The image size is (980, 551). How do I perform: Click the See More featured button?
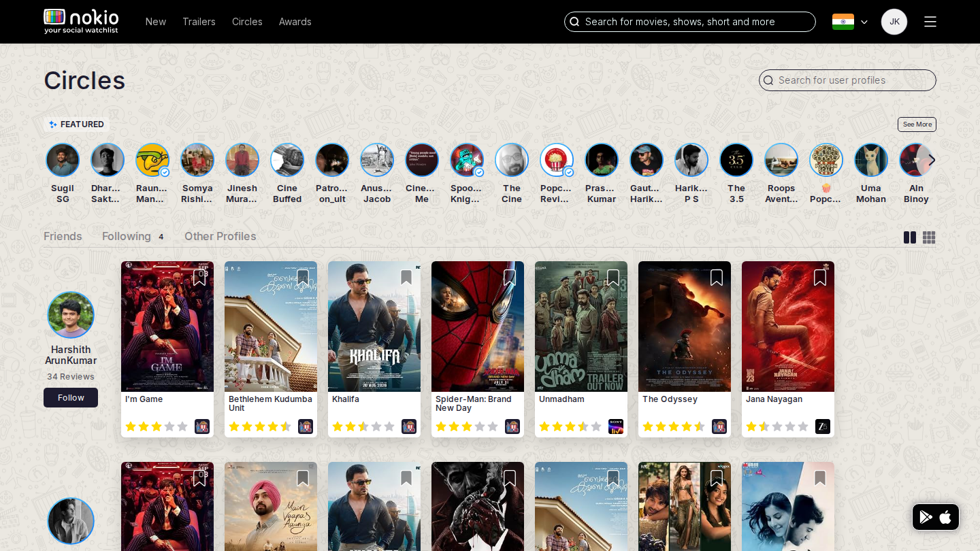coord(917,124)
